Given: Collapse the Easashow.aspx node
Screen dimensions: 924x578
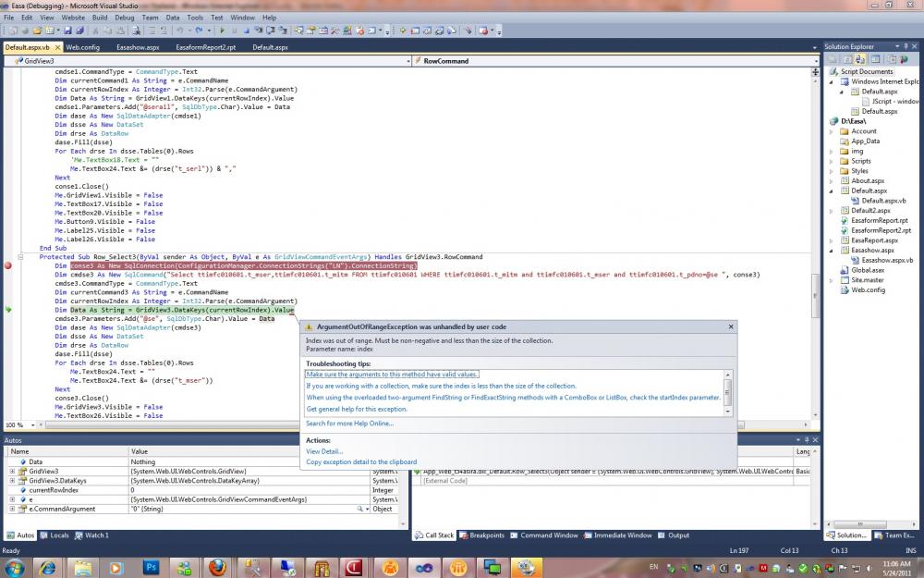Looking at the screenshot, I should [833, 251].
